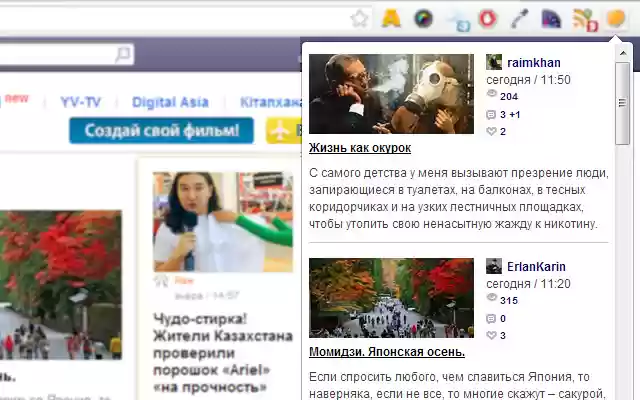The width and height of the screenshot is (640, 400).
Task: Click the view count 204
Action: point(509,97)
